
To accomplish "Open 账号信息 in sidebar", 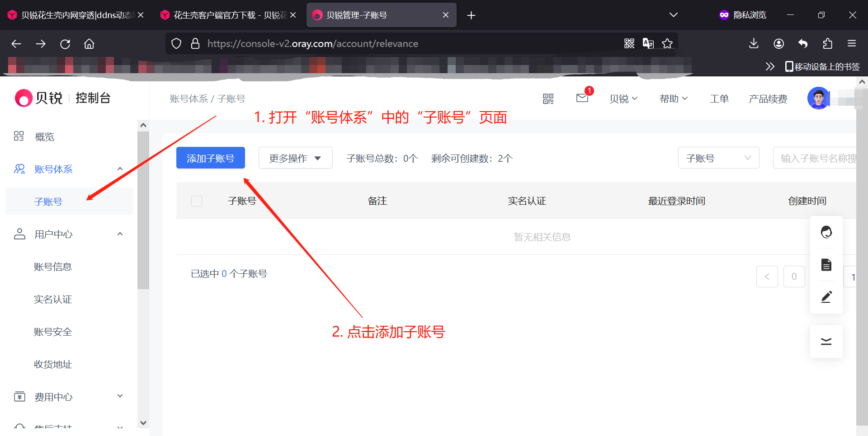I will (x=53, y=267).
